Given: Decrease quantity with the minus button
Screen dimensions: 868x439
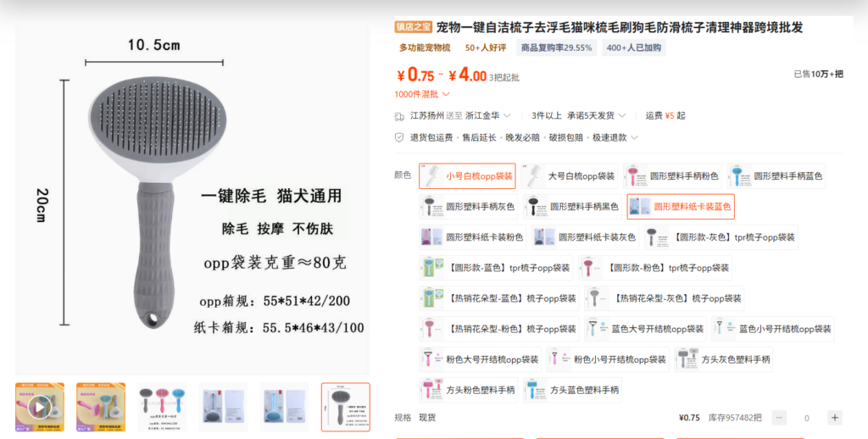Looking at the screenshot, I should click(779, 418).
